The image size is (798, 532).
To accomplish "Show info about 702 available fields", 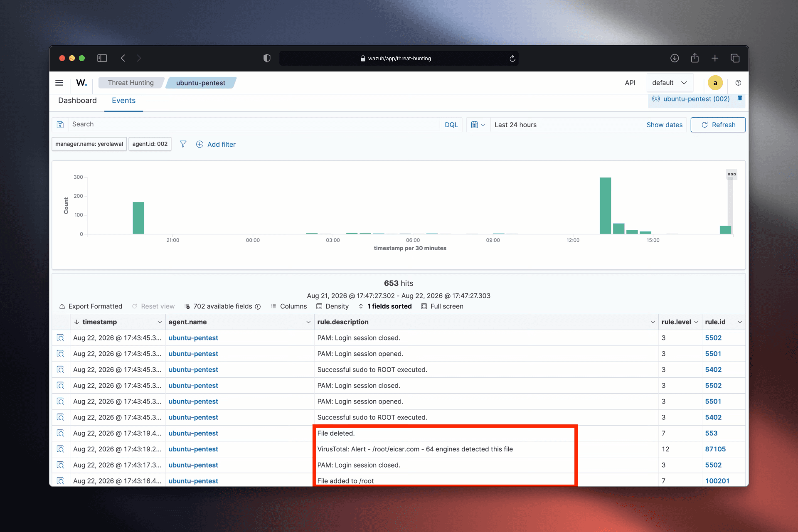I will 258,307.
